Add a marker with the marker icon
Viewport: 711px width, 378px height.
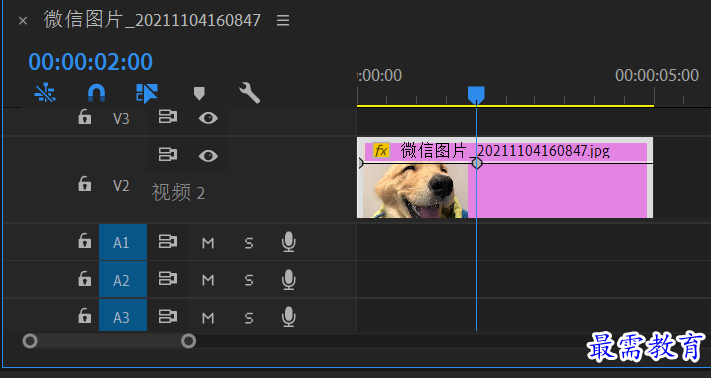click(199, 93)
